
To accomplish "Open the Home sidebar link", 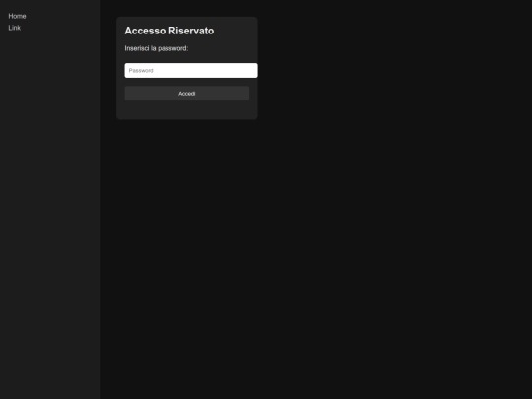I will click(17, 16).
